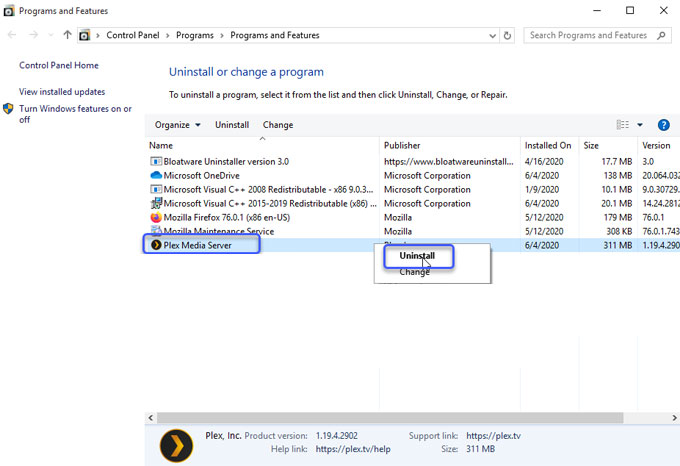This screenshot has width=680, height=466.
Task: Click the 179 MB size cell
Action: [618, 217]
